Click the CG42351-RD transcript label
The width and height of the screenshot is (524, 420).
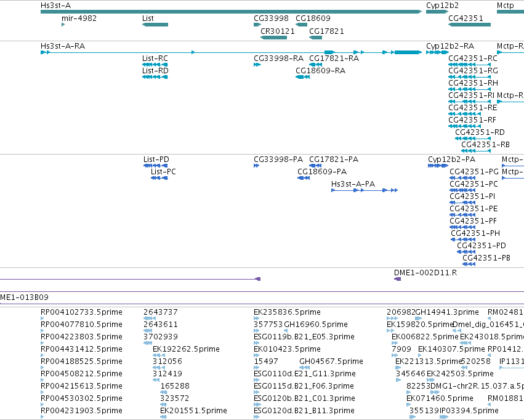[480, 132]
